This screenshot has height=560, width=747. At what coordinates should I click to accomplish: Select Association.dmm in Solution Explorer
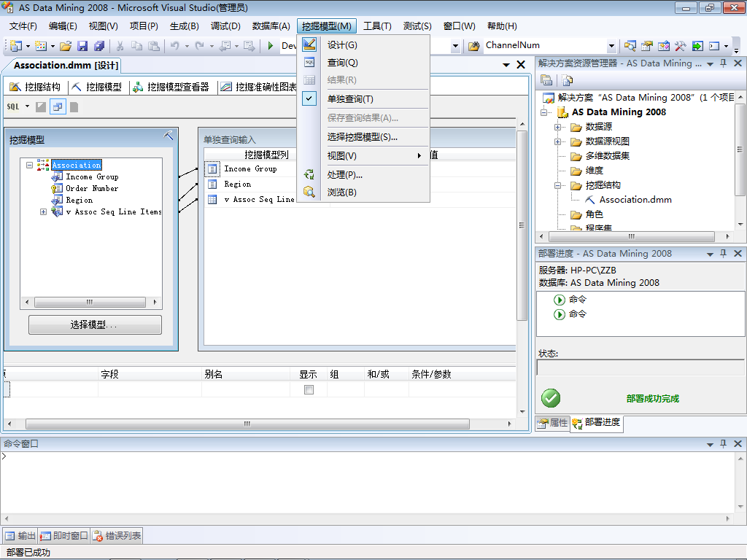pos(635,200)
